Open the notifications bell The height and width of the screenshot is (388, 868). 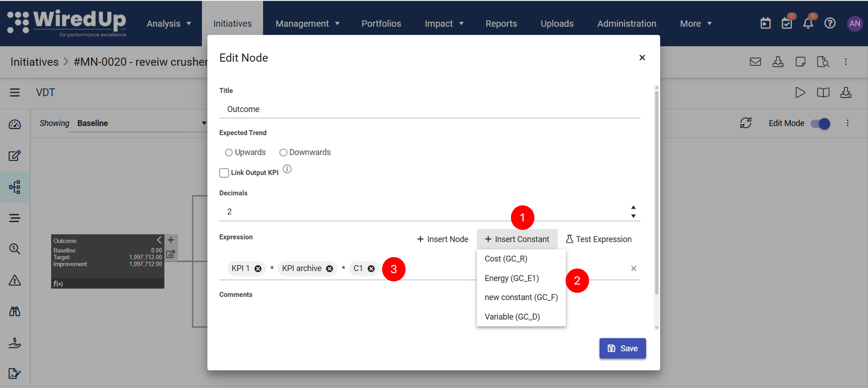808,23
